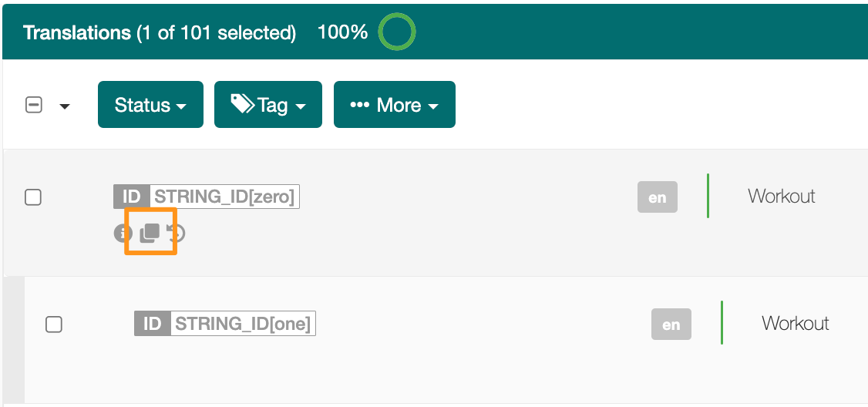Click the en badge in STRING_ID[one] row
The image size is (868, 407).
coord(671,324)
